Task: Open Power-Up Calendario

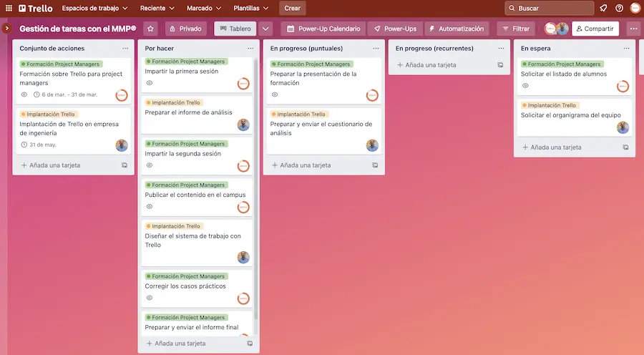Action: click(323, 29)
